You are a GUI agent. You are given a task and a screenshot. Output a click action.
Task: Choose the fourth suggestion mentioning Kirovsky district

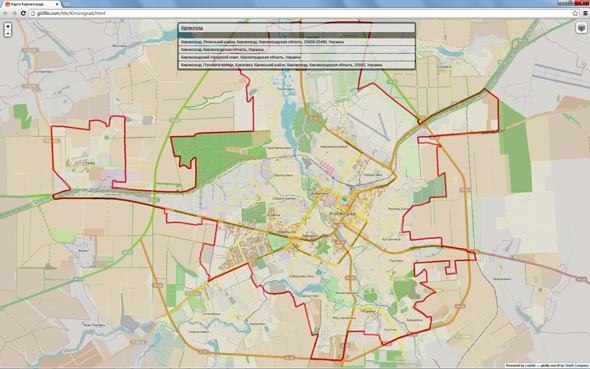[297, 65]
